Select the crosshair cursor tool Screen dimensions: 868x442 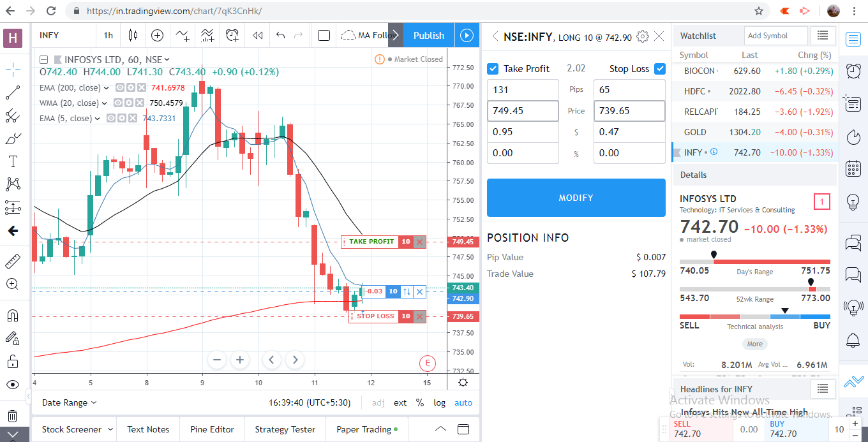click(12, 68)
